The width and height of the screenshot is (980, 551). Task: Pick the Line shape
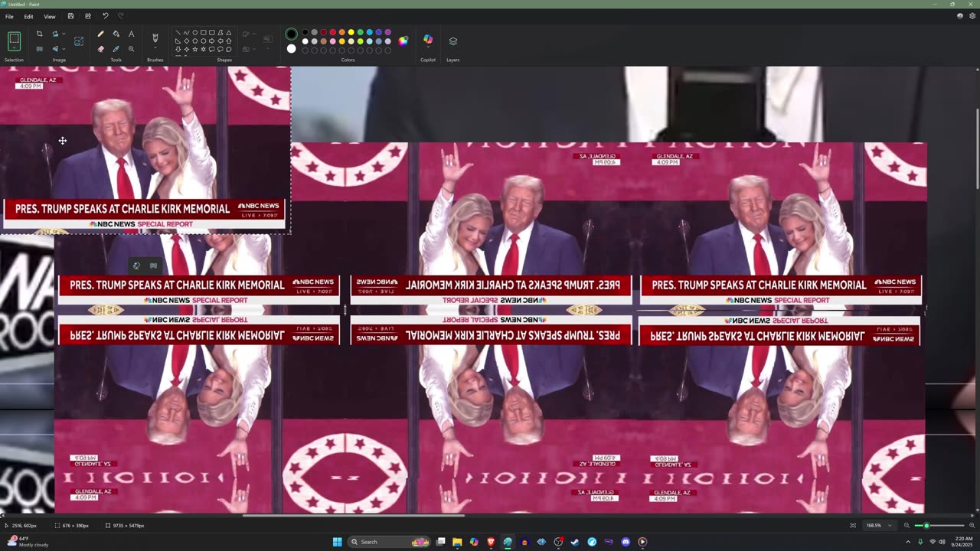pyautogui.click(x=178, y=33)
